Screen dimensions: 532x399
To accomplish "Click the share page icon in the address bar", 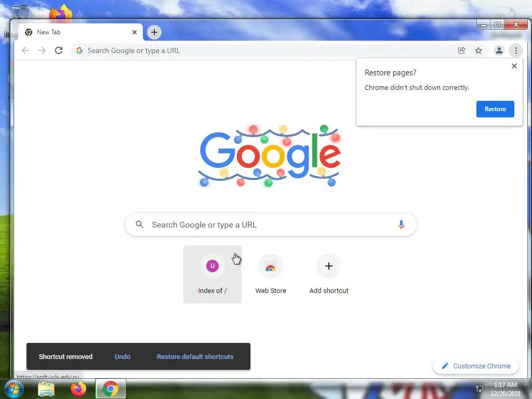I will 461,50.
